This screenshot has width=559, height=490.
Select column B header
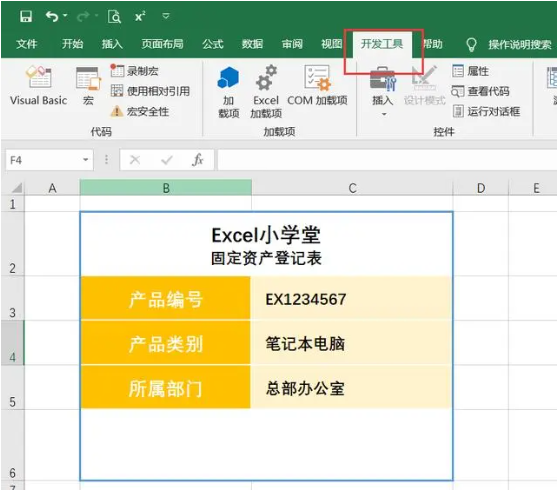click(166, 188)
